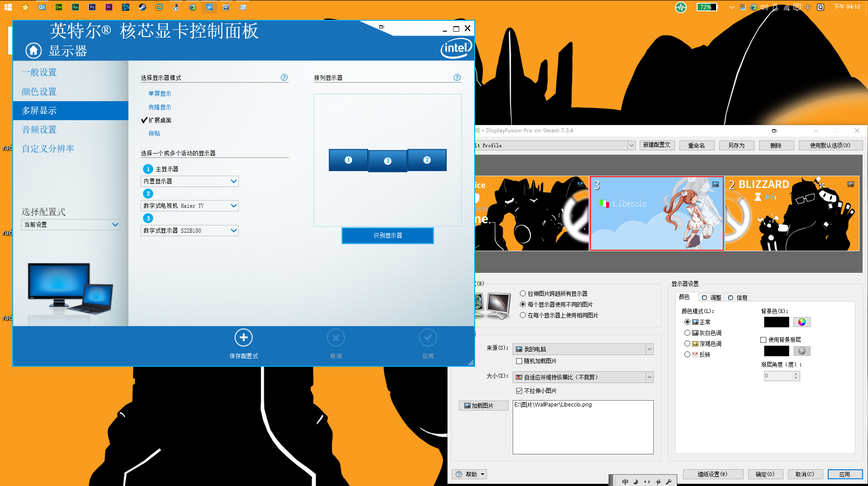Launch Adobe Audition from taskbar
Image resolution: width=868 pixels, height=486 pixels.
click(x=75, y=7)
